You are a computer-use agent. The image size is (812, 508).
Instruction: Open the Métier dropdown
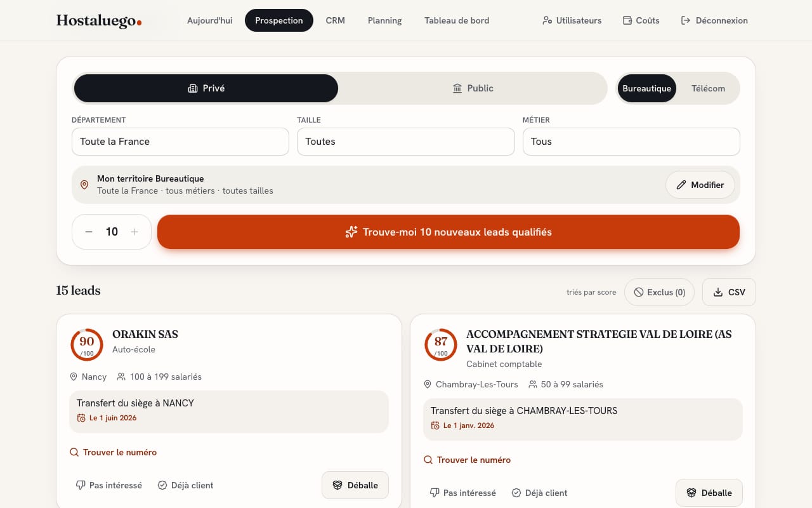point(631,142)
